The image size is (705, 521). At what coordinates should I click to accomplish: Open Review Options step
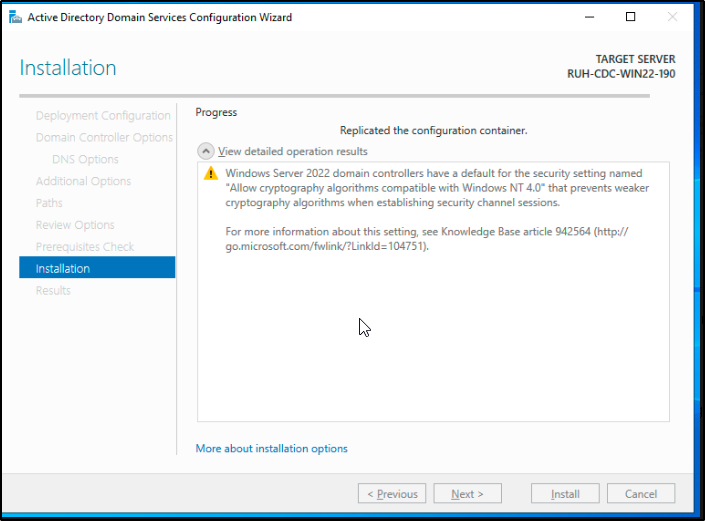75,225
